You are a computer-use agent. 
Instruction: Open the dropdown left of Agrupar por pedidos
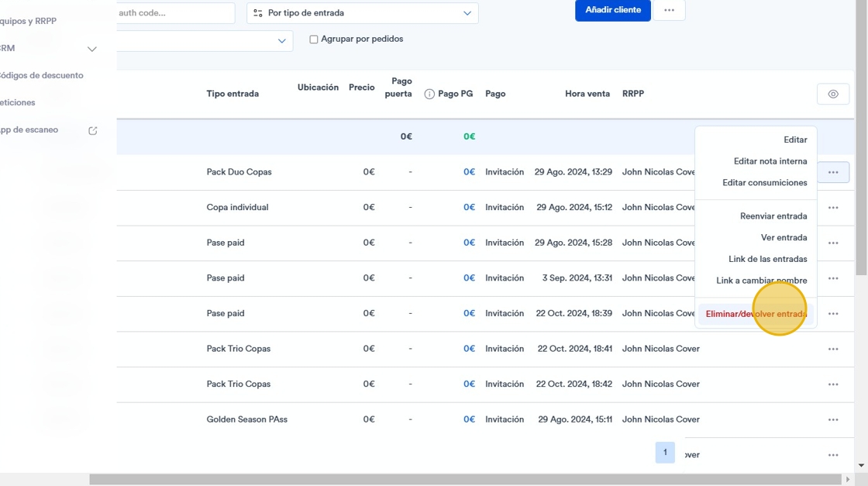(x=205, y=41)
